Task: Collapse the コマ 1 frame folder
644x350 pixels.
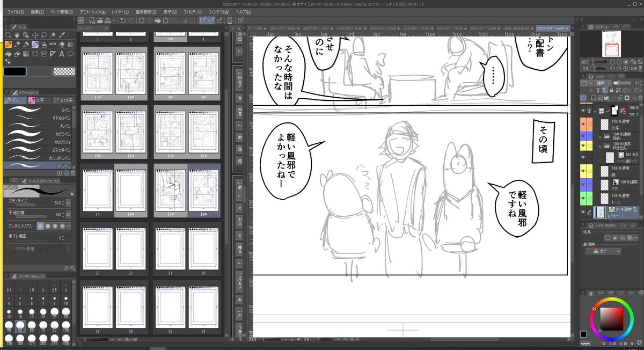Action: 595,111
